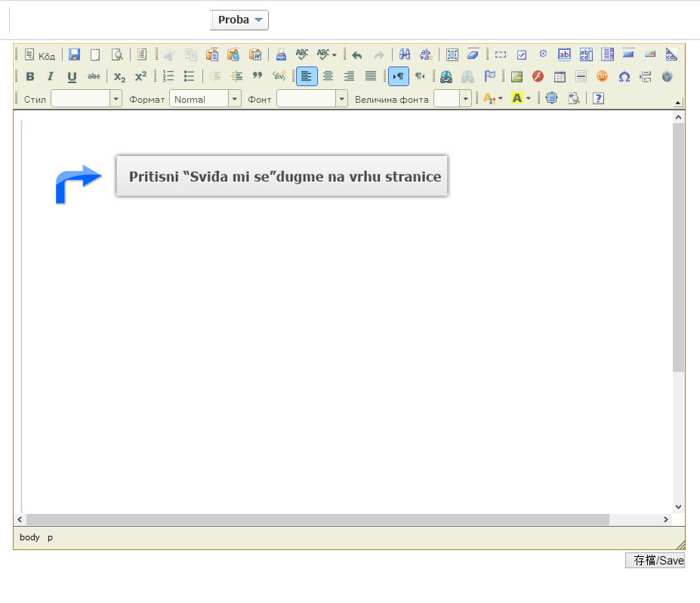
Task: Create a new blank page
Action: [95, 55]
